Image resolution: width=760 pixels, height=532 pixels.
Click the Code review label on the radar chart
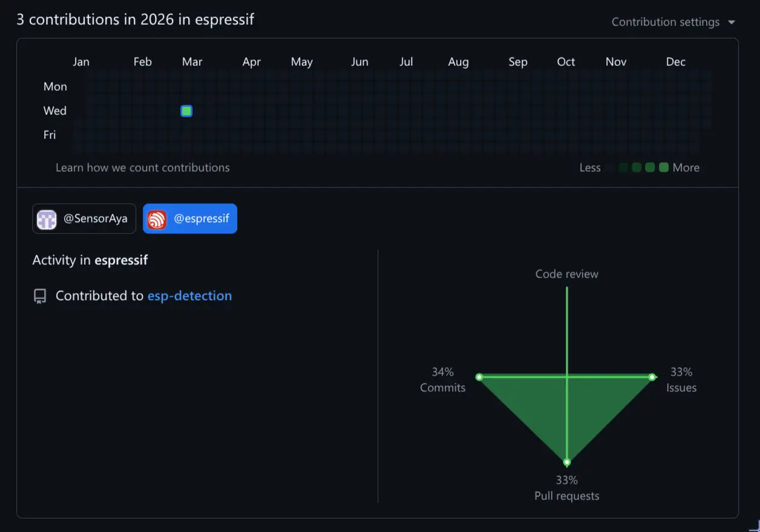coord(566,274)
